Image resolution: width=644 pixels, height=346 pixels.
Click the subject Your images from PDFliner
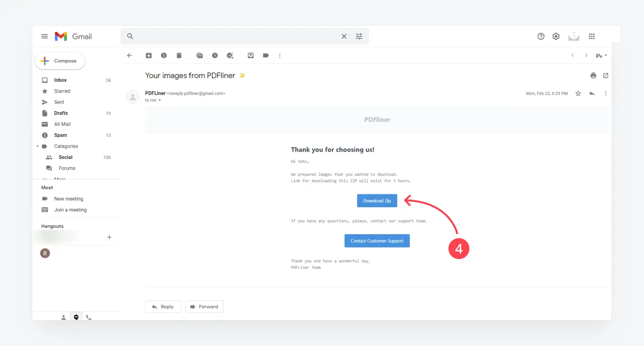pos(190,76)
